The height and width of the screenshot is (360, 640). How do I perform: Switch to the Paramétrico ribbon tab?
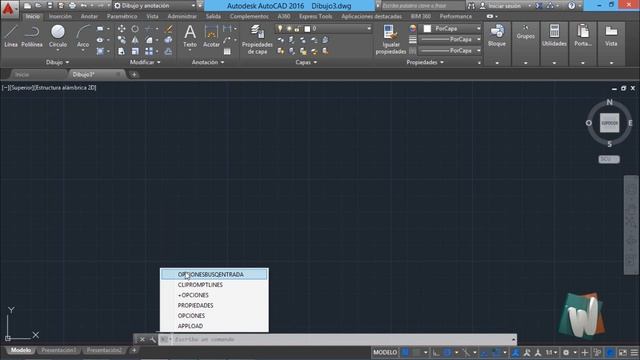(x=122, y=16)
